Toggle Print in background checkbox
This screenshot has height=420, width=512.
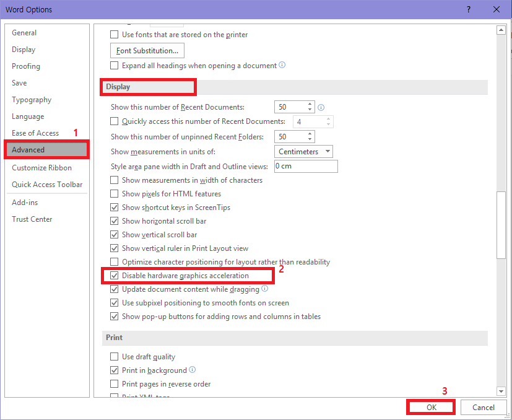click(x=115, y=370)
